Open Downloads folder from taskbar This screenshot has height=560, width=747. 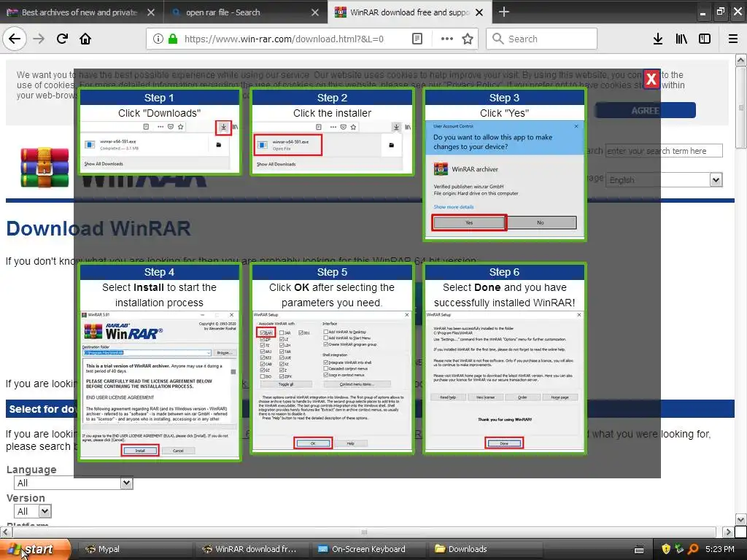[x=487, y=549]
